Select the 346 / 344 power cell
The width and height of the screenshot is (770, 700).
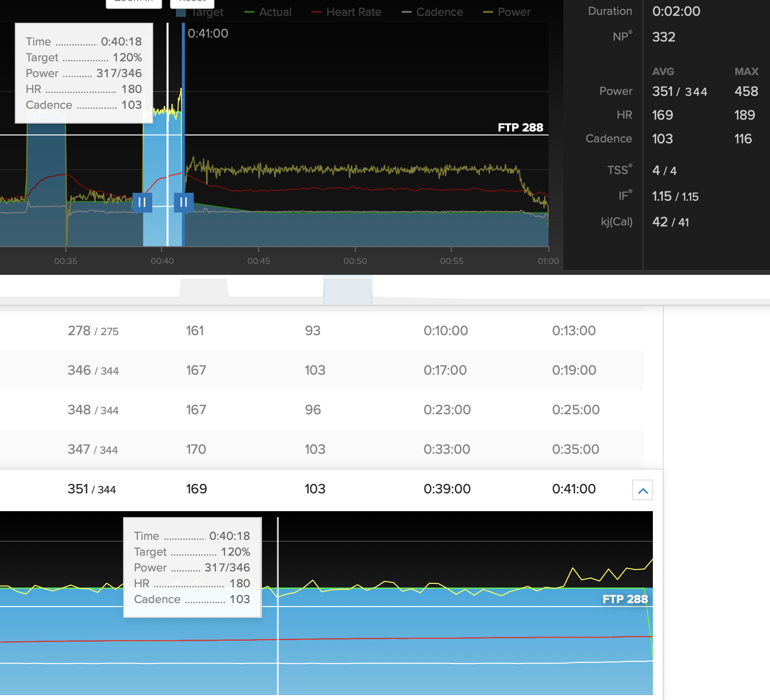(x=93, y=370)
